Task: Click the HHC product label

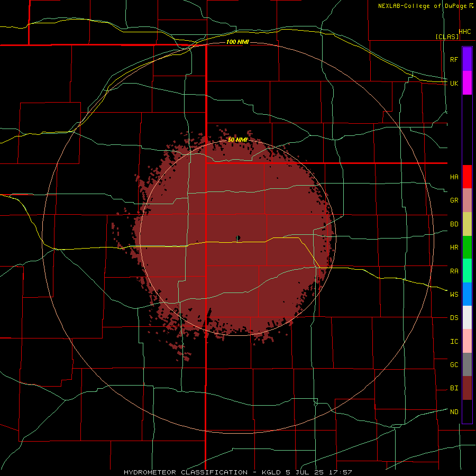Action: coord(465,32)
